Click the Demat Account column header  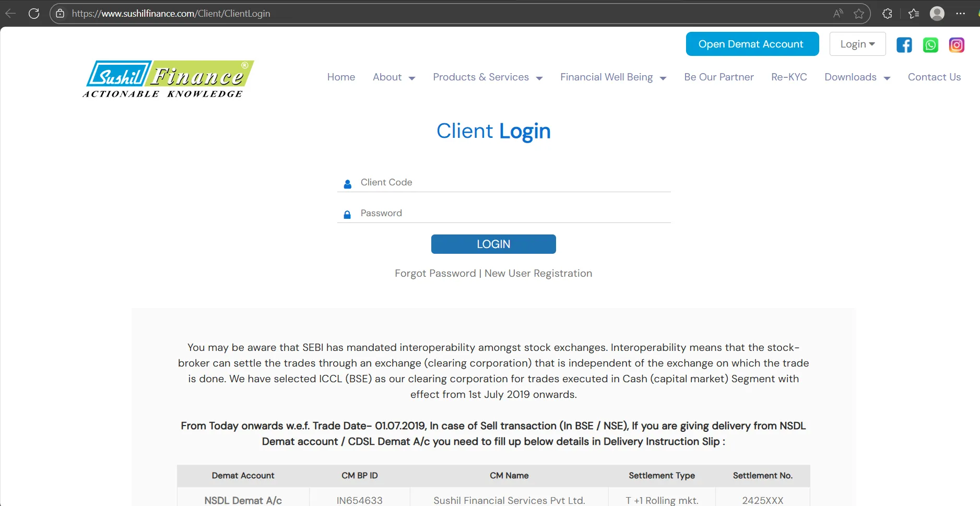(x=243, y=476)
